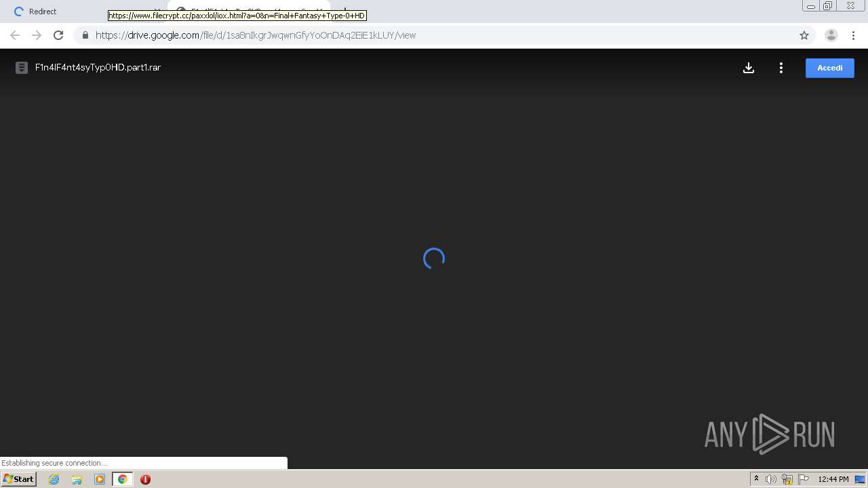
Task: Show hidden system tray icons
Action: coord(756,479)
